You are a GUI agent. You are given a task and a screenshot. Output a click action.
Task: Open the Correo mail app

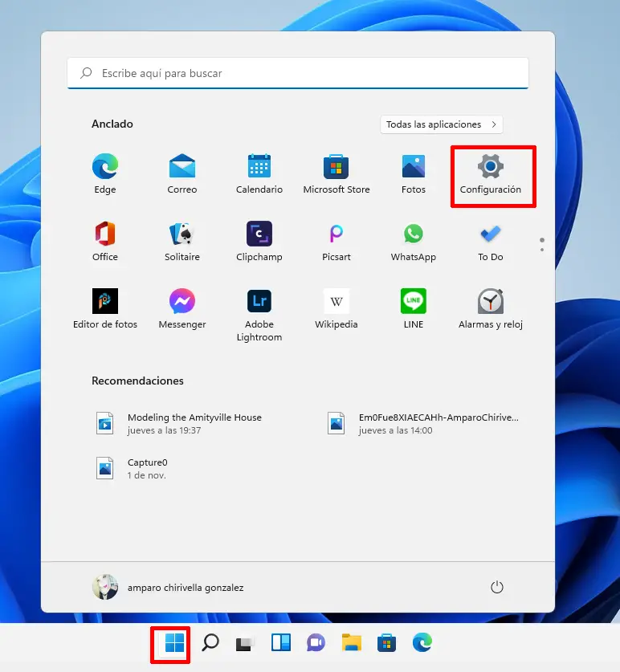tap(182, 174)
